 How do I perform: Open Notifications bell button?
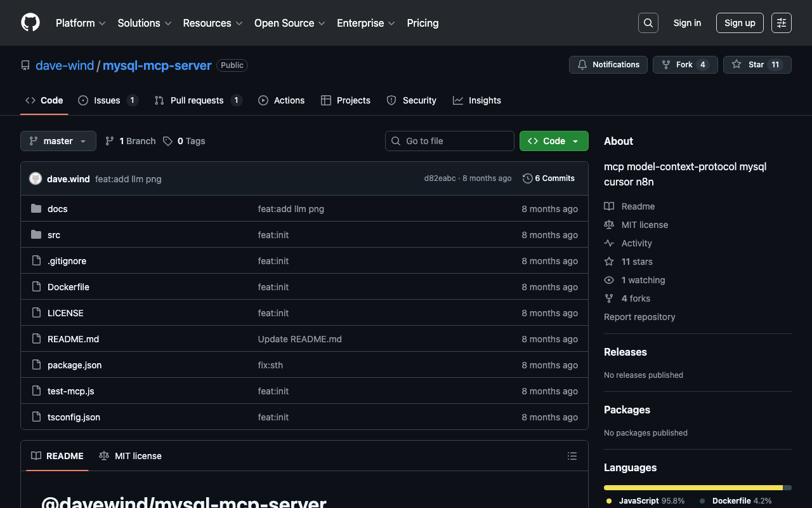click(608, 65)
